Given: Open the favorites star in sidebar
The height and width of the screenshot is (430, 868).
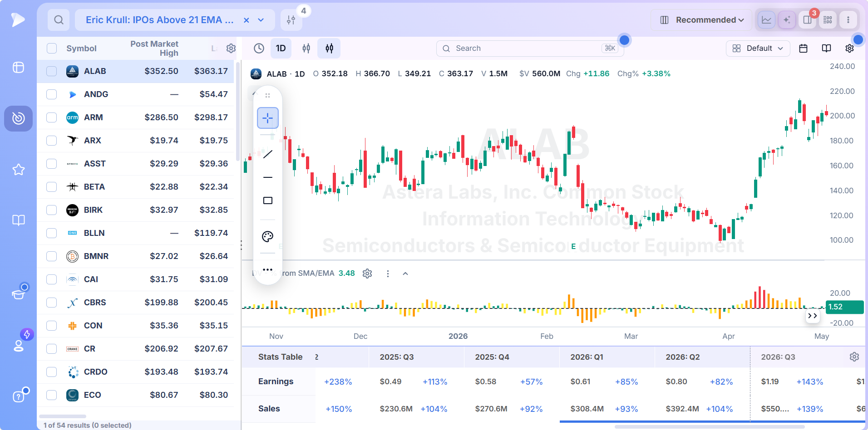Looking at the screenshot, I should pos(18,169).
